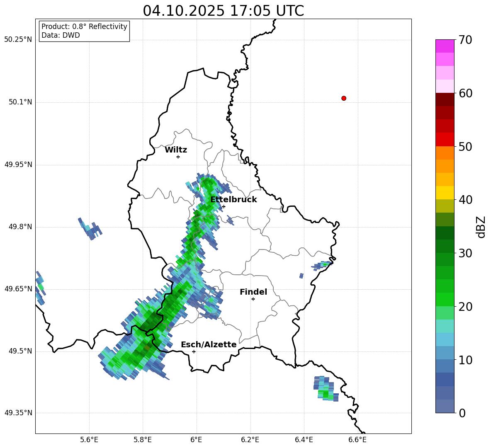Click the 6.4°E longitude label
The image size is (491, 448).
[304, 440]
